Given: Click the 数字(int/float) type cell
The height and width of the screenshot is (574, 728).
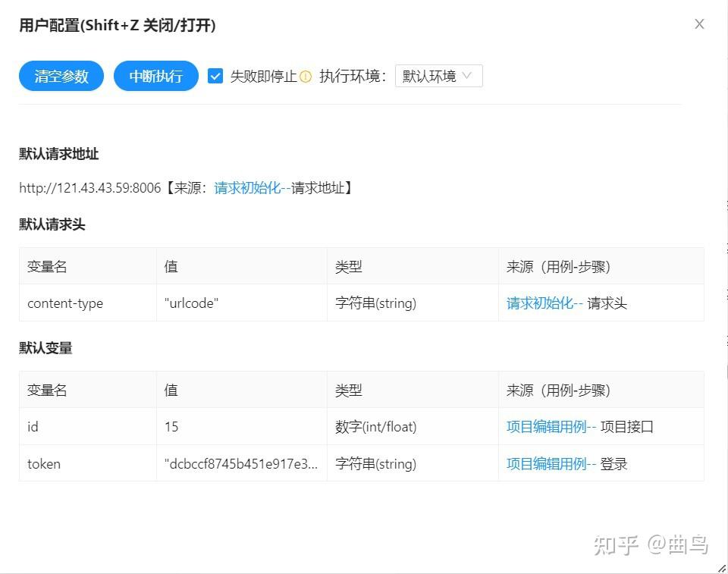Looking at the screenshot, I should click(413, 426).
